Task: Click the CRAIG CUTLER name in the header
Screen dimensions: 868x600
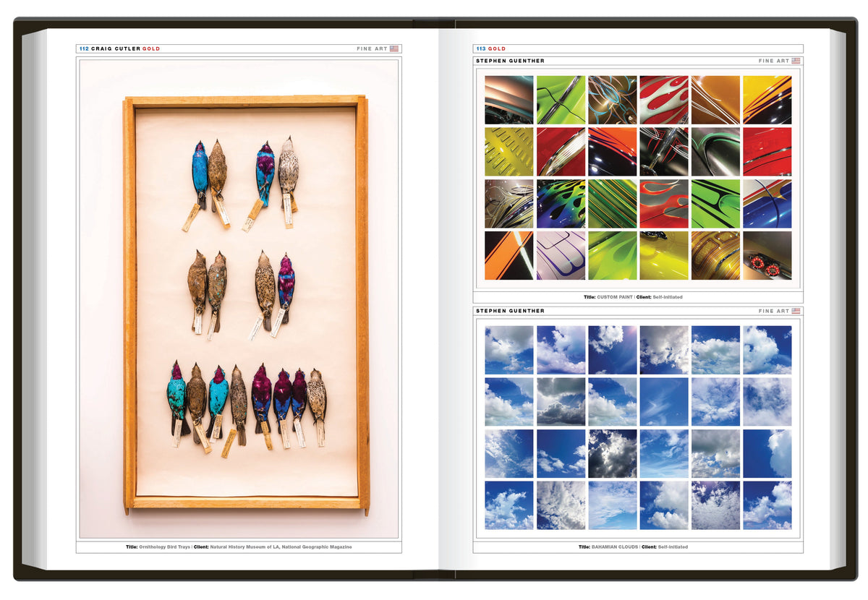Action: point(116,49)
